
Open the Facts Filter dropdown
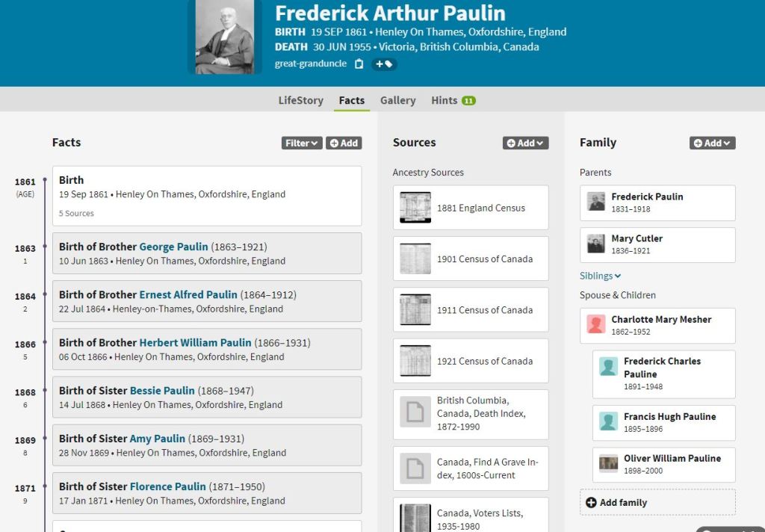tap(302, 143)
